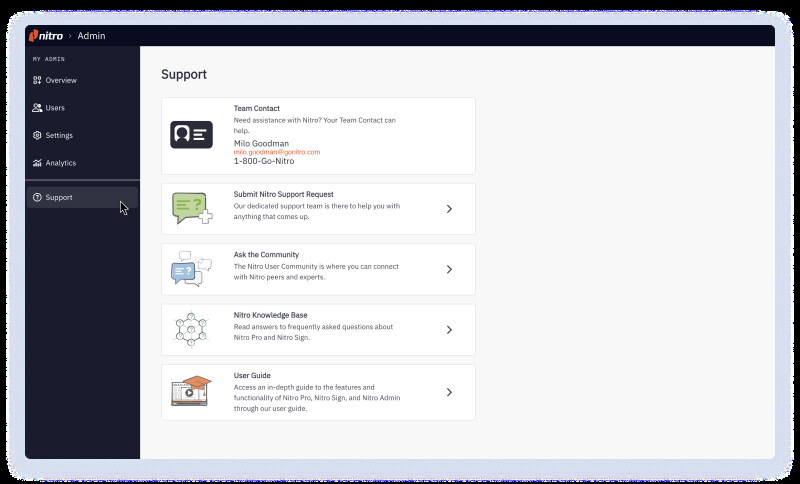Click the Settings gear icon in sidebar

37,135
